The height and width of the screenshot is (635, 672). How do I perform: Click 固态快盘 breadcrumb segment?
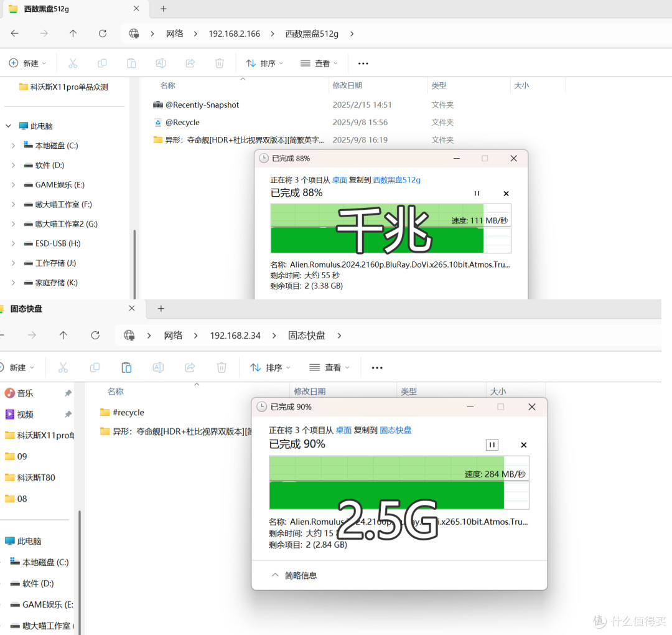click(x=306, y=336)
